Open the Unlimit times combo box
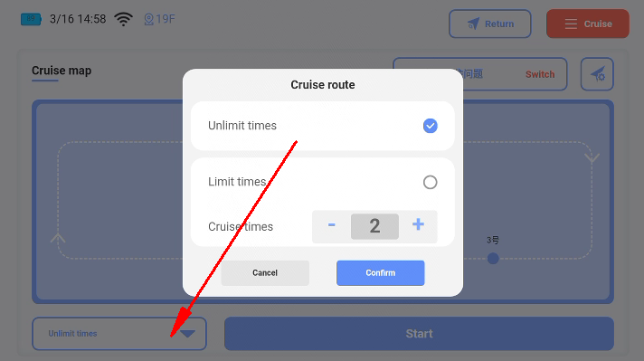This screenshot has height=361, width=644. [x=119, y=334]
